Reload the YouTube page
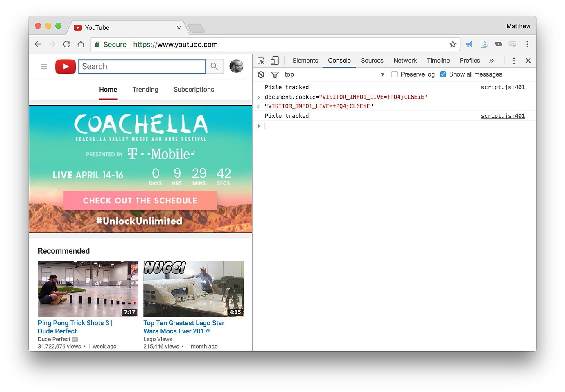Image resolution: width=565 pixels, height=392 pixels. click(x=67, y=44)
